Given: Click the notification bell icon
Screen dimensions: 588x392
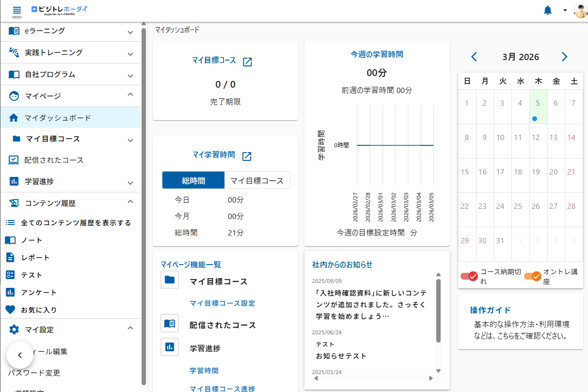Looking at the screenshot, I should point(548,10).
